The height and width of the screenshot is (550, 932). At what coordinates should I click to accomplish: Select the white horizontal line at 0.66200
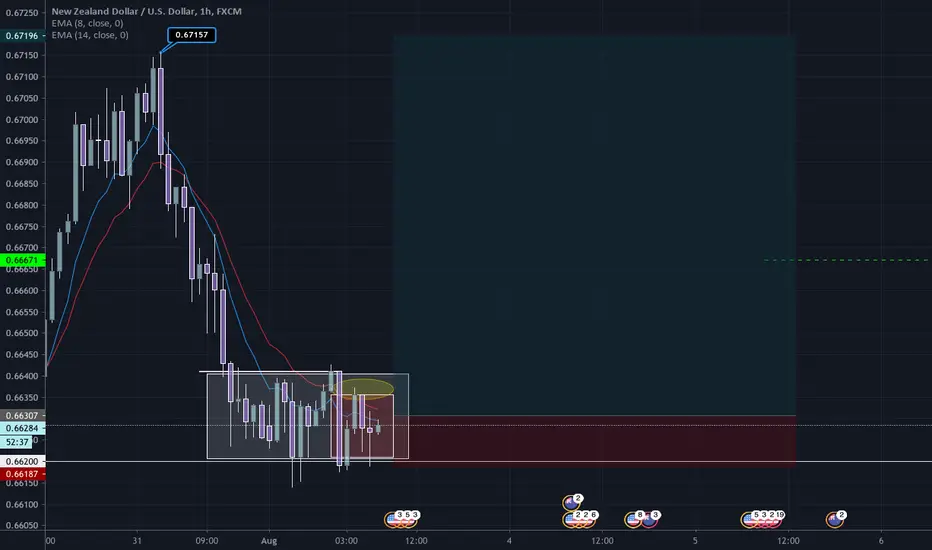(489, 461)
